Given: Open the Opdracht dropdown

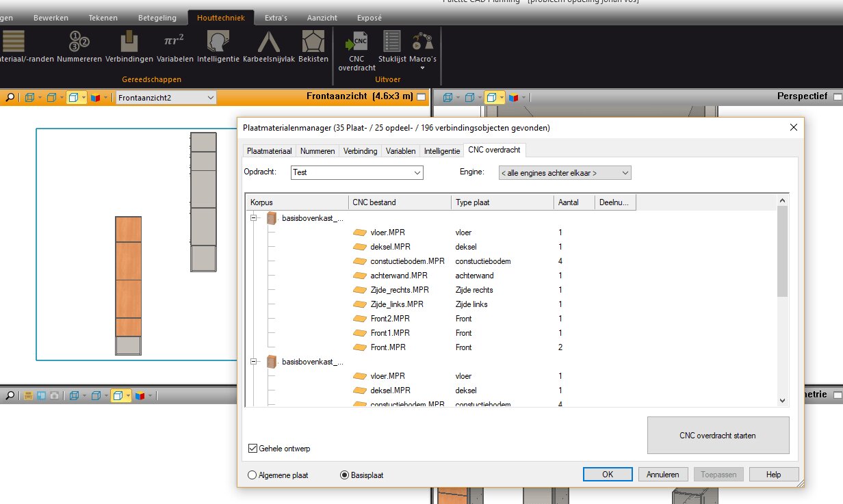Looking at the screenshot, I should point(417,173).
